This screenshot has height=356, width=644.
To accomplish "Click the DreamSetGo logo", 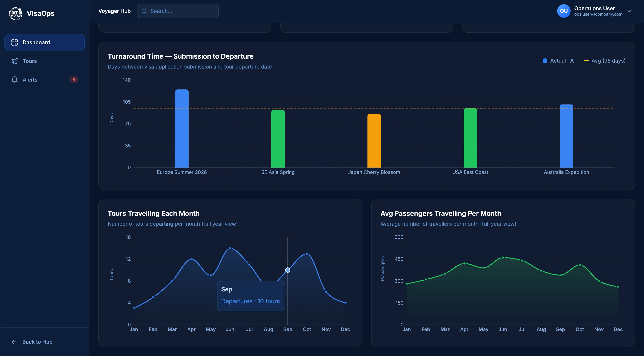I will pyautogui.click(x=15, y=13).
